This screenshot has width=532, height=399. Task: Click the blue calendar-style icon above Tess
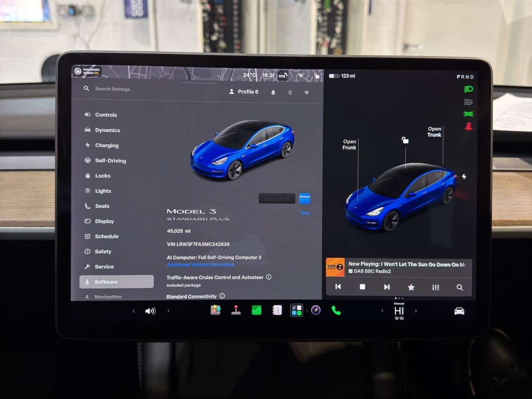tap(305, 199)
